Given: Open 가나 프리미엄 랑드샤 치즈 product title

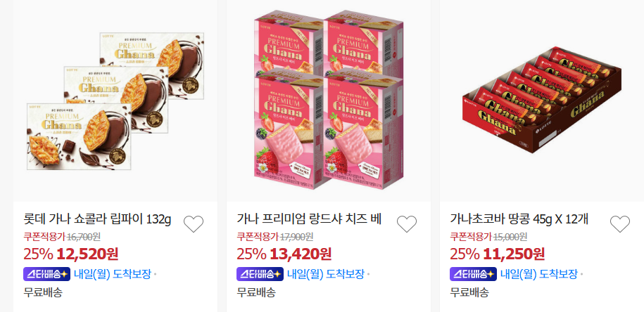Looking at the screenshot, I should pyautogui.click(x=309, y=219).
